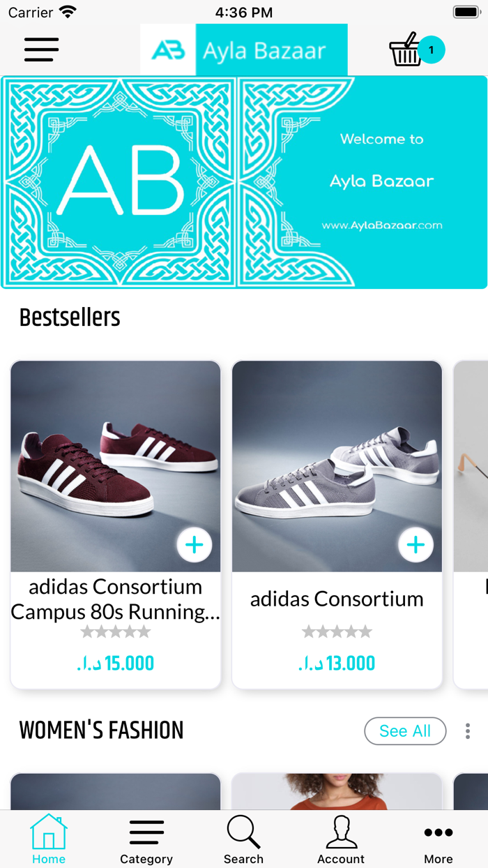Open adidas Consortium Campus 80s Running title
The image size is (488, 868).
[x=116, y=599]
